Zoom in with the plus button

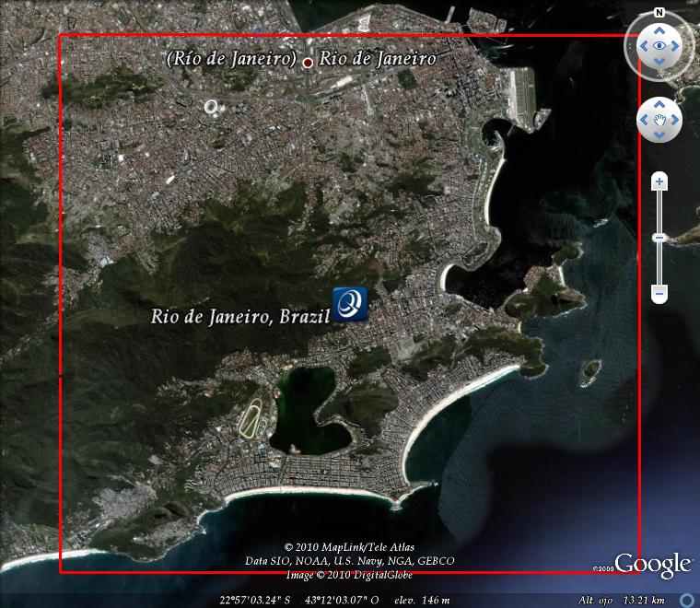click(659, 181)
